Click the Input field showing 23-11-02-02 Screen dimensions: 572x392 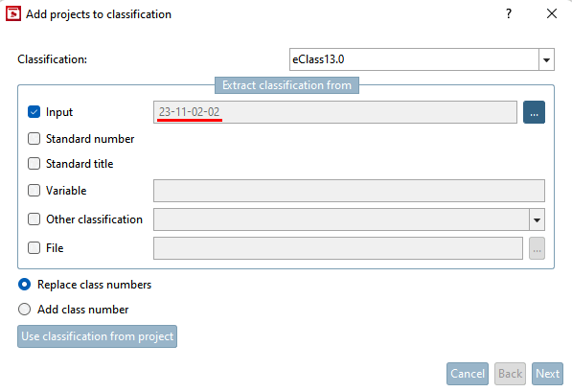(x=335, y=112)
